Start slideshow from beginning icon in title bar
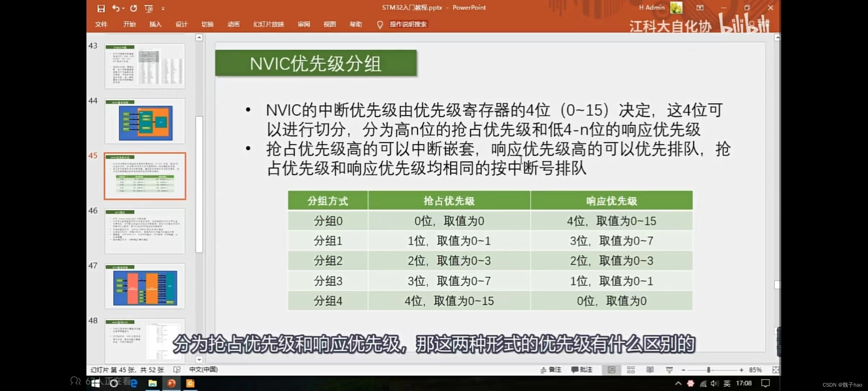The height and width of the screenshot is (391, 868). [x=149, y=8]
